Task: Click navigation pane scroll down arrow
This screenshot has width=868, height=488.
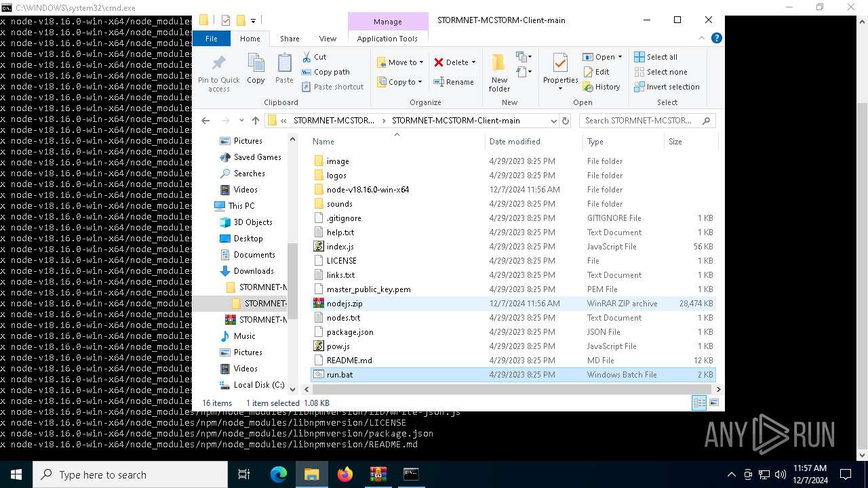Action: [293, 389]
